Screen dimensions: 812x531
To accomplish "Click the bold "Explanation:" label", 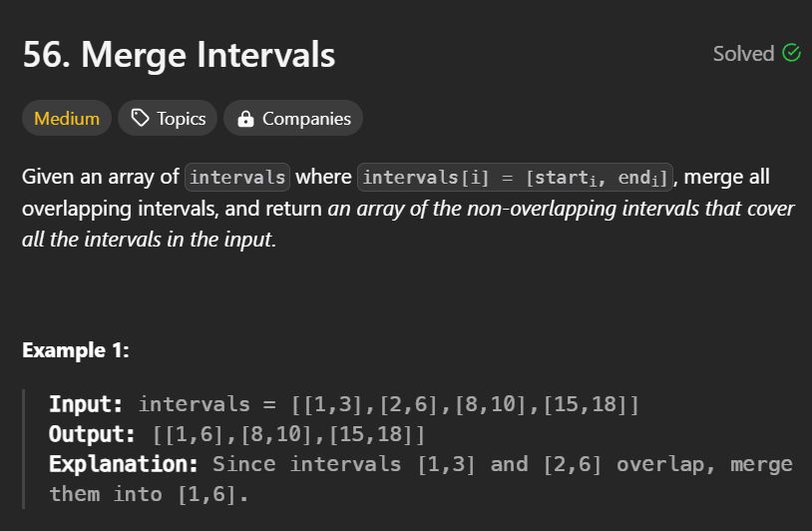I will point(124,464).
